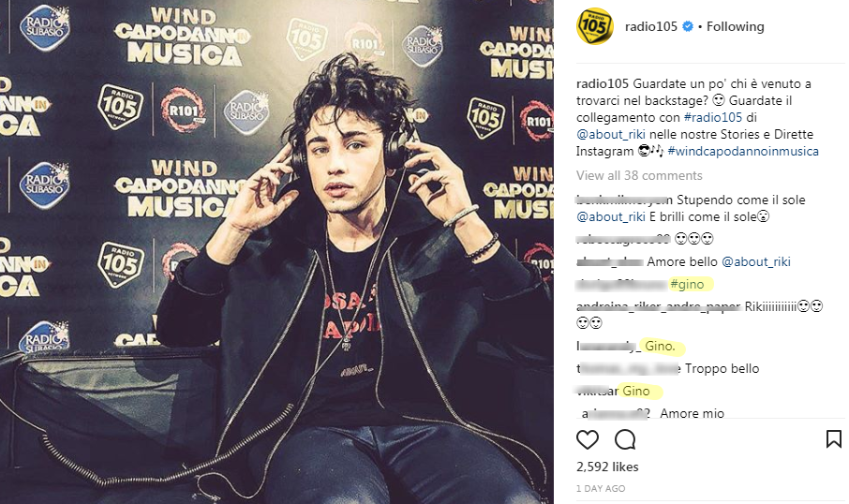Open radio105 username in header
The width and height of the screenshot is (849, 504).
pyautogui.click(x=651, y=26)
